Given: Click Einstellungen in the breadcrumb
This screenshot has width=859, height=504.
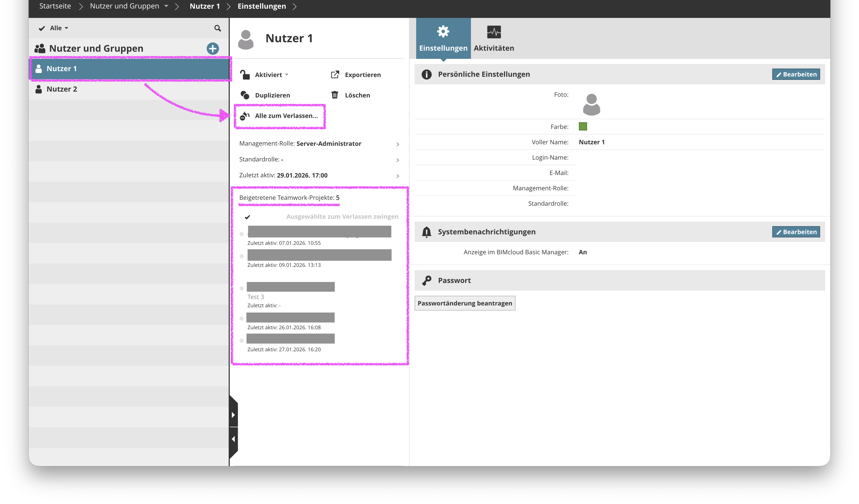Looking at the screenshot, I should pyautogui.click(x=262, y=6).
